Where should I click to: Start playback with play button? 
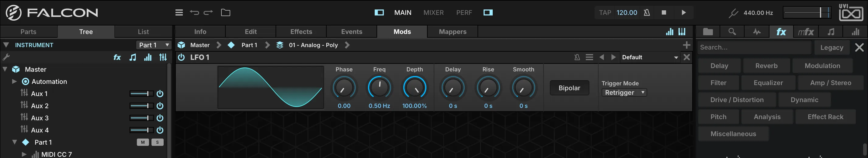[x=684, y=12]
